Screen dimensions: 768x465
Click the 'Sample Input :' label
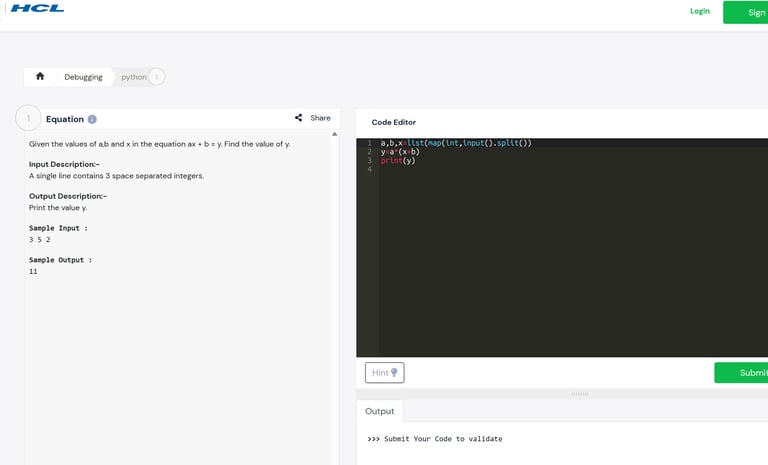pos(58,228)
